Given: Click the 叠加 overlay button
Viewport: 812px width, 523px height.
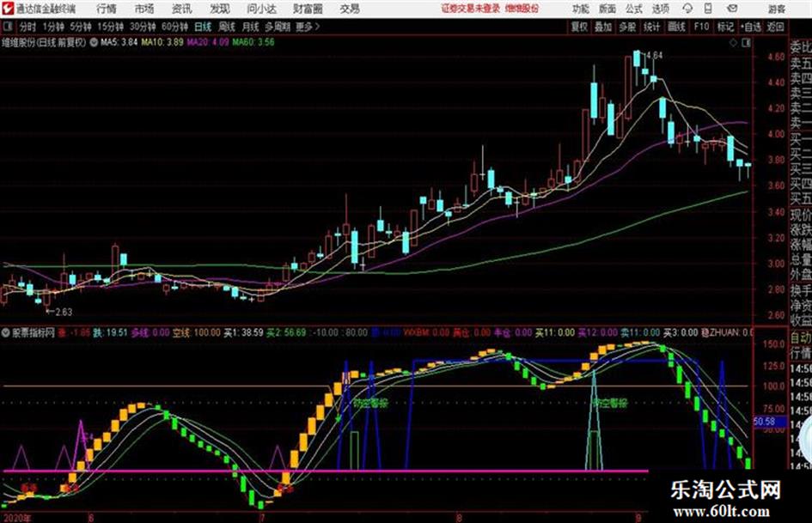Looking at the screenshot, I should point(603,27).
